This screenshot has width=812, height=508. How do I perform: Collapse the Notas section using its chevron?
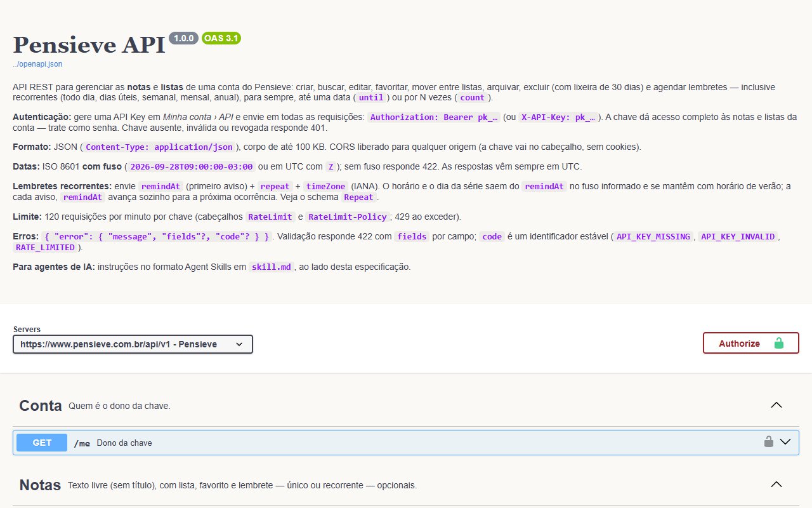[776, 485]
